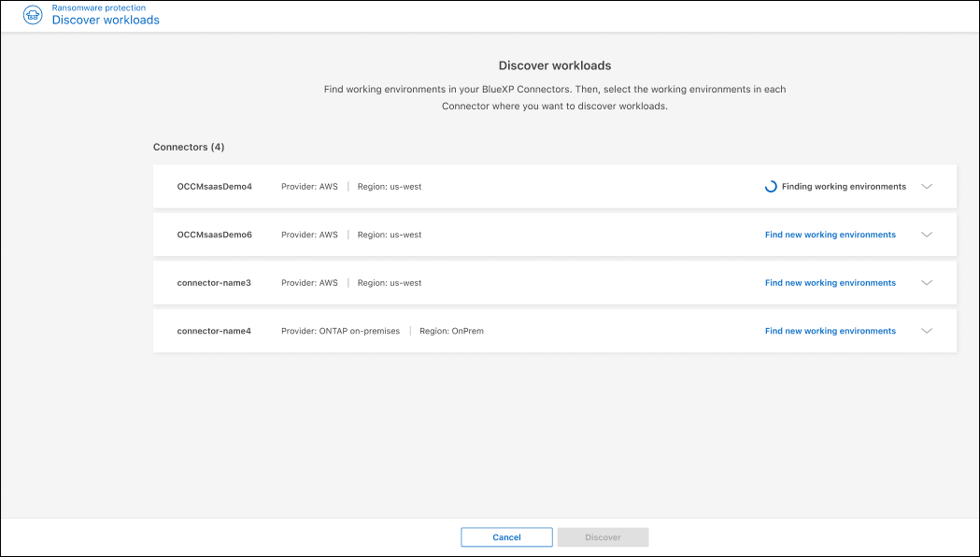The width and height of the screenshot is (980, 557).
Task: Find new working environments for connector-name3
Action: tap(830, 283)
